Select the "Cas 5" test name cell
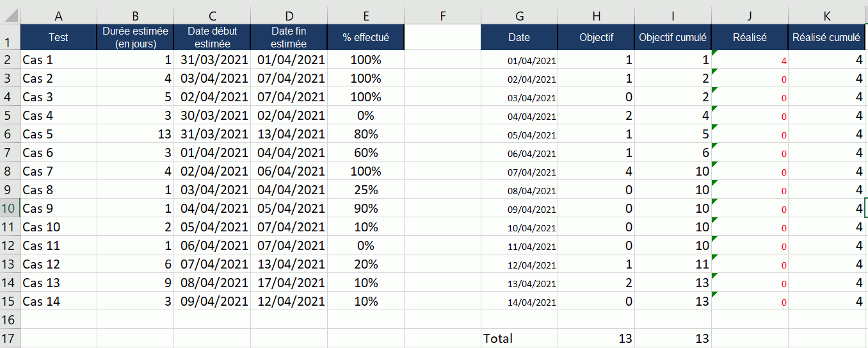 tap(58, 135)
